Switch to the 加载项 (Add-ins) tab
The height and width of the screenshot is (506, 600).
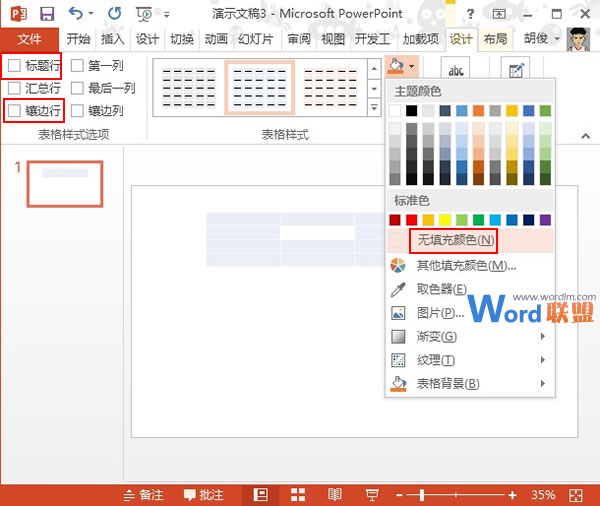click(x=421, y=39)
